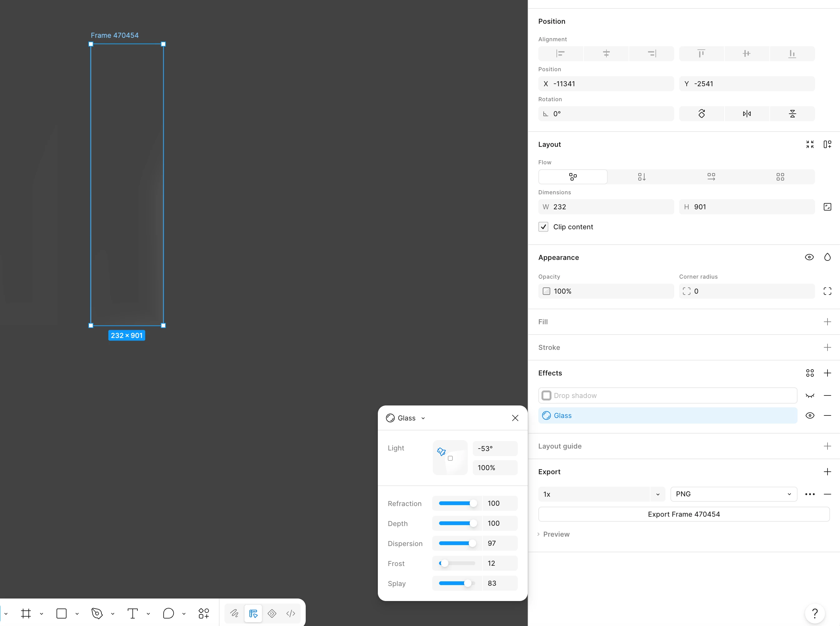
Task: Open Frame tool options chevron
Action: coord(41,614)
